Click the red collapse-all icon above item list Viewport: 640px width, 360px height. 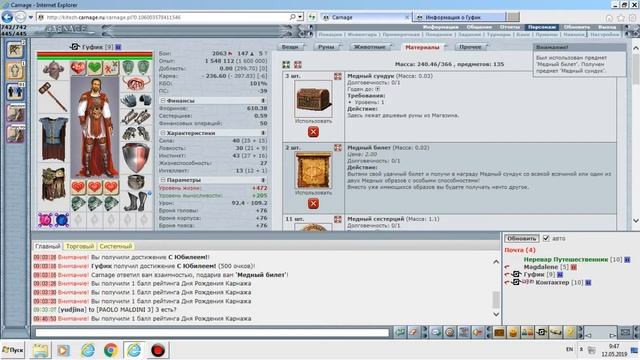click(x=298, y=64)
